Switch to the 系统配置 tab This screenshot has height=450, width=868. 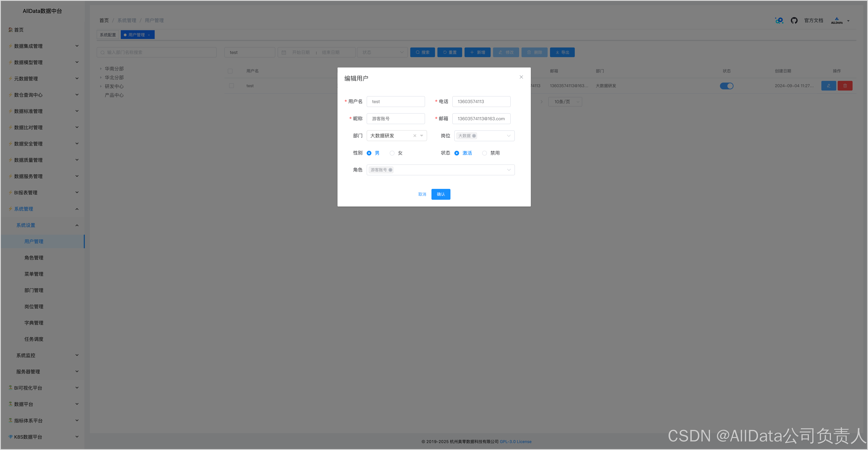click(108, 35)
